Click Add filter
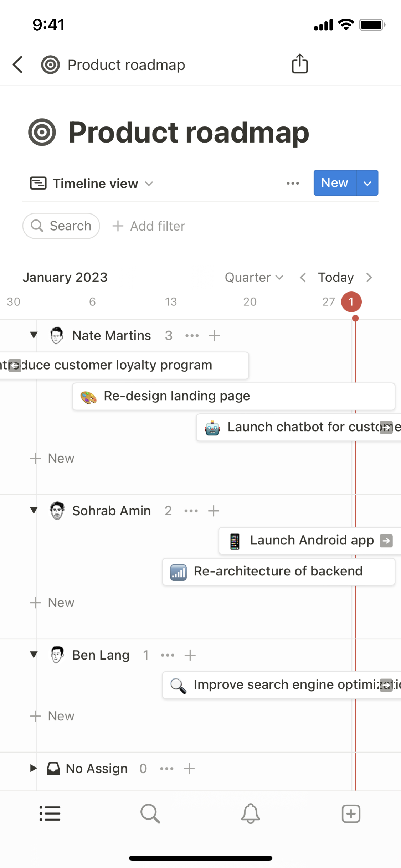The height and width of the screenshot is (868, 401). pyautogui.click(x=149, y=226)
